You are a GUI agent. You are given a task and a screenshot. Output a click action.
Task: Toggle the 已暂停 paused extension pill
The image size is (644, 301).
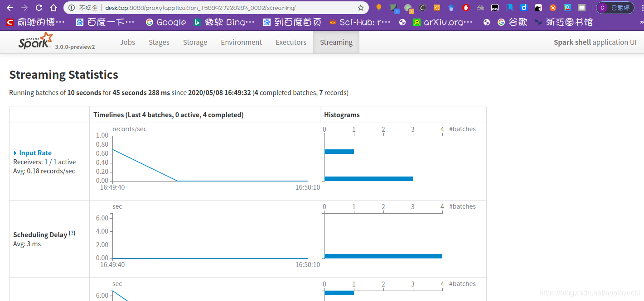(x=615, y=8)
